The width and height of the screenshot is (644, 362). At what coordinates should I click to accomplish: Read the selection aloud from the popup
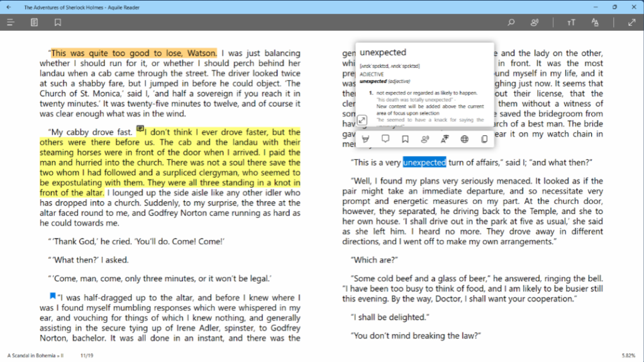pyautogui.click(x=425, y=139)
